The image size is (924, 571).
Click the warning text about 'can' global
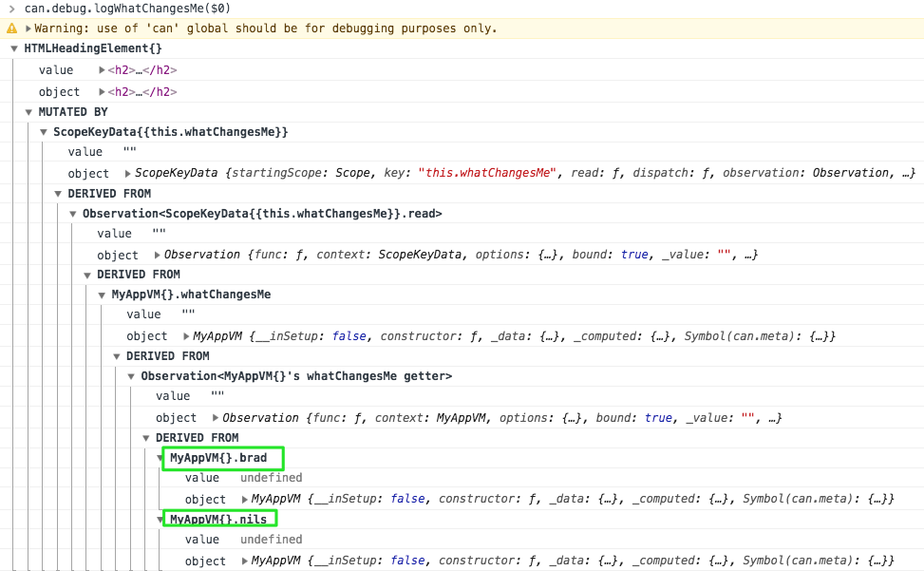click(266, 29)
